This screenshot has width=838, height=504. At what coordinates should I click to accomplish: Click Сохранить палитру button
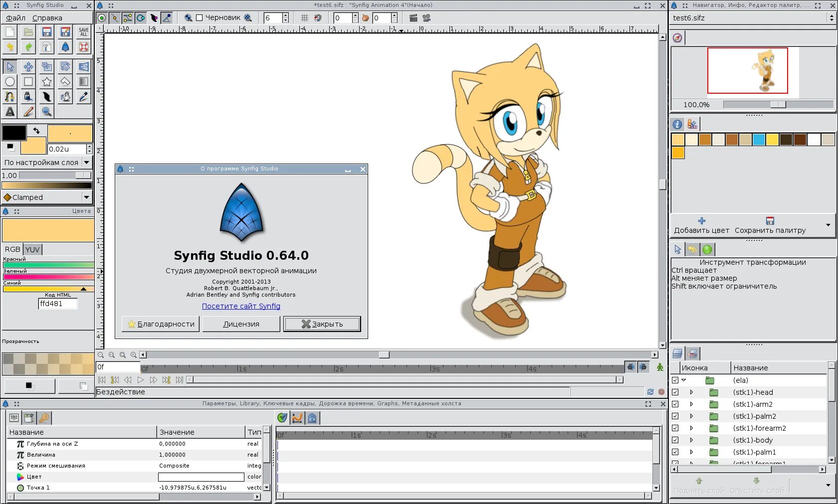coord(770,225)
